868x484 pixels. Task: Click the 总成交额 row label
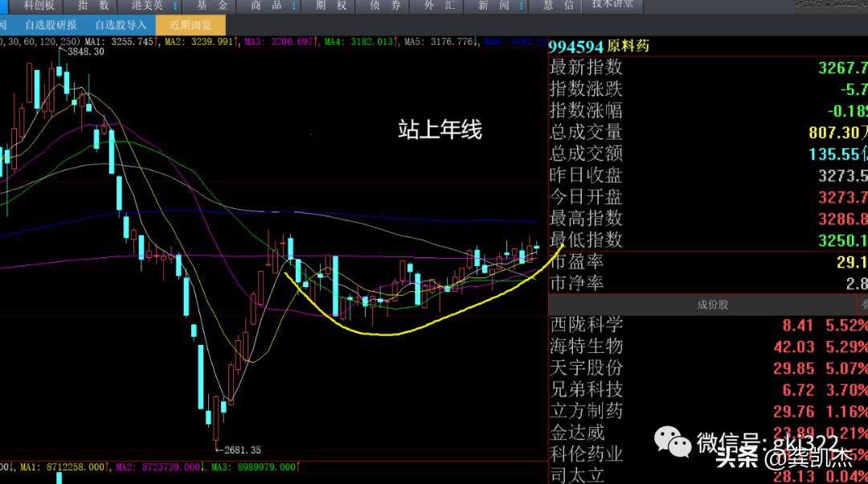pyautogui.click(x=586, y=154)
